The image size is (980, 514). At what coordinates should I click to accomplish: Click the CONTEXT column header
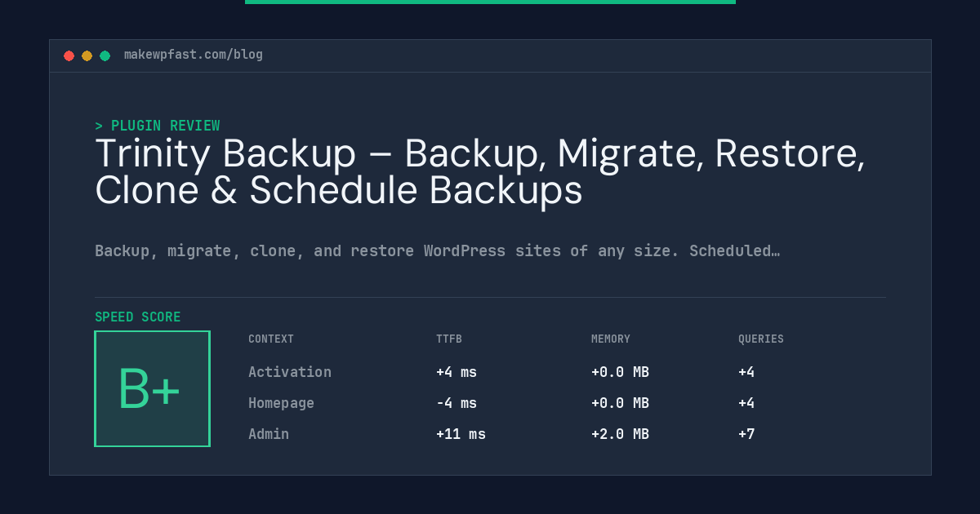click(x=271, y=339)
